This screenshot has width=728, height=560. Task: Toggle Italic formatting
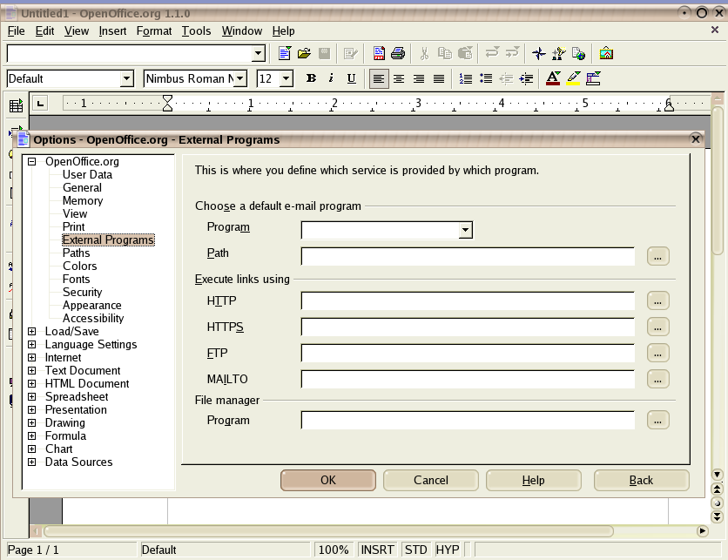pos(331,79)
